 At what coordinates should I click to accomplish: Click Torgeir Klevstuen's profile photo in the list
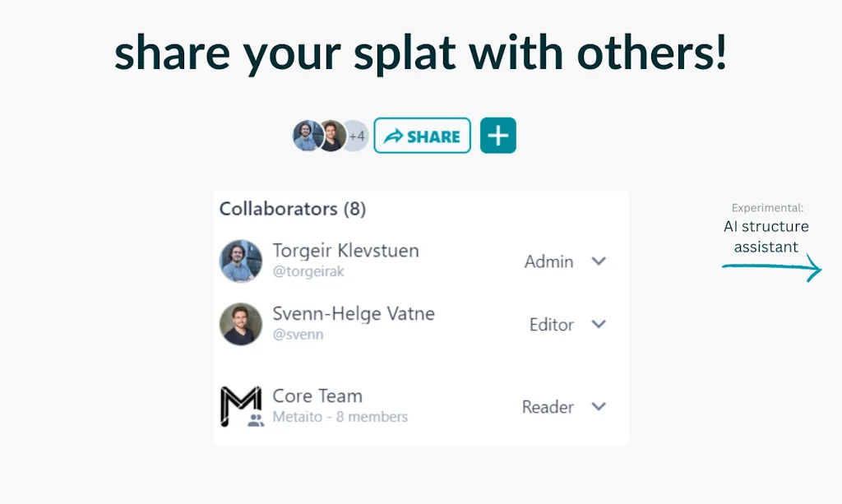[x=241, y=261]
